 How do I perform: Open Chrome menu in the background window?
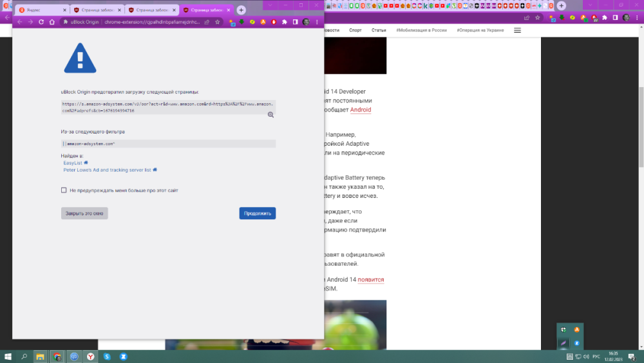(x=637, y=17)
